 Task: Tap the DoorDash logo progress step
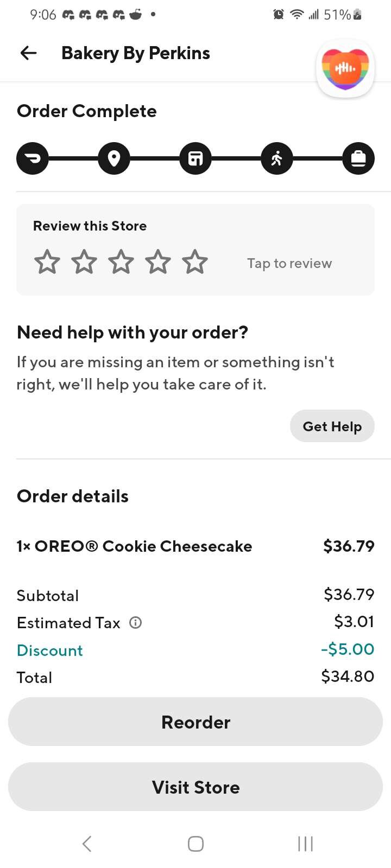(33, 158)
